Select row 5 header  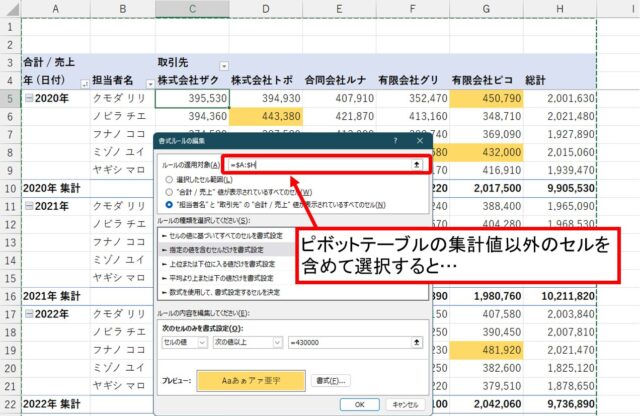(x=10, y=98)
